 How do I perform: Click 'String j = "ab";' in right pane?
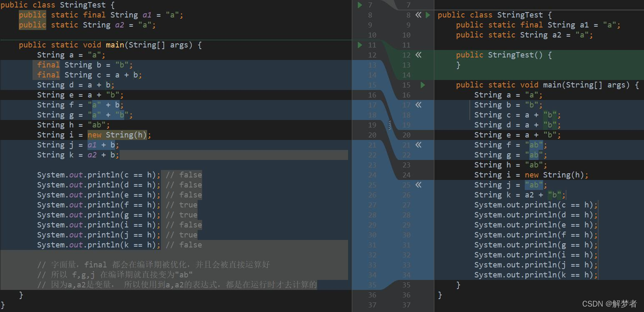(511, 185)
